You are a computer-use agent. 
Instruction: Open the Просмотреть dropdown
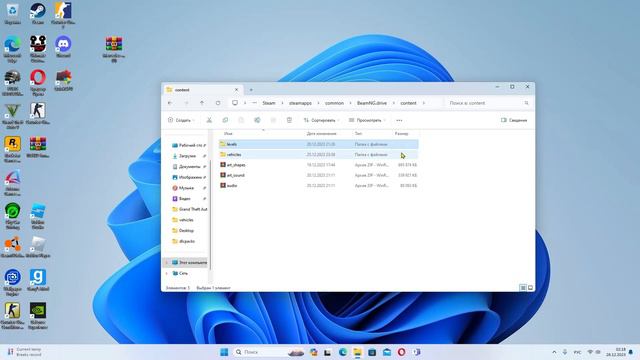click(367, 120)
